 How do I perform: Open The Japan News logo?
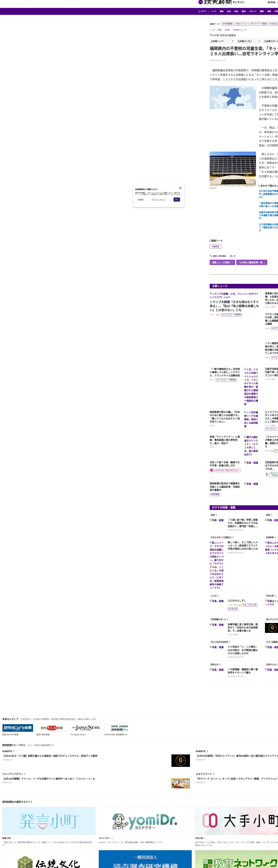[86, 728]
